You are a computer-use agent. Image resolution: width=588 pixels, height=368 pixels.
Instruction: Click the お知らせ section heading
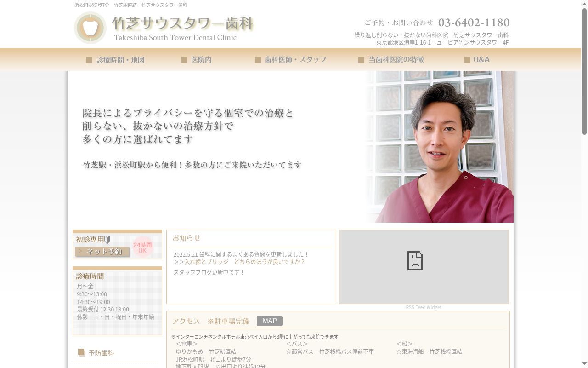[187, 238]
